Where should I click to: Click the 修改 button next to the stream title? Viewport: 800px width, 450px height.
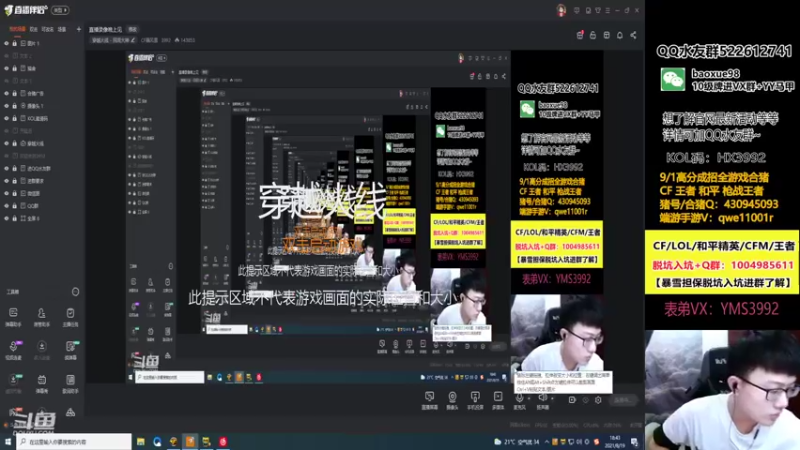132,30
